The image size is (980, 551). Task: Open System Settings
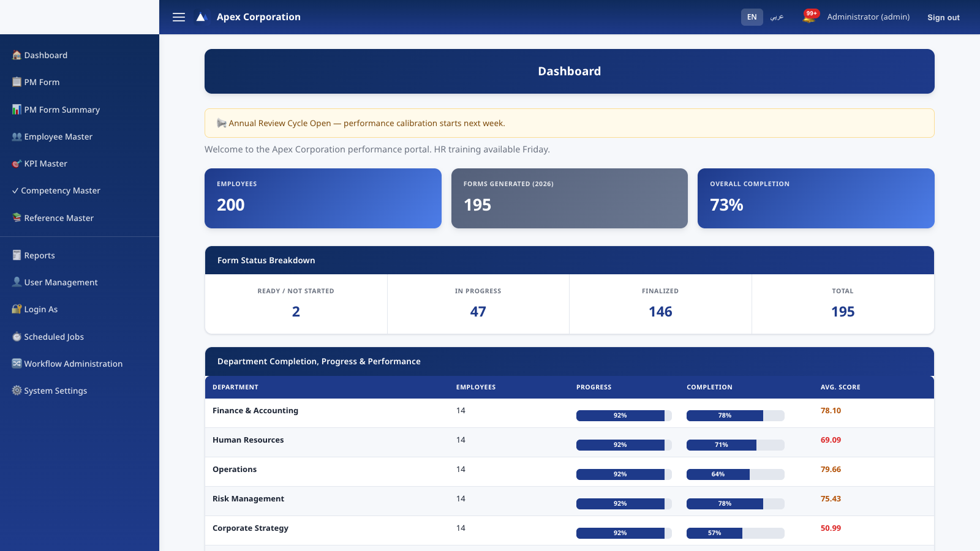tap(80, 391)
